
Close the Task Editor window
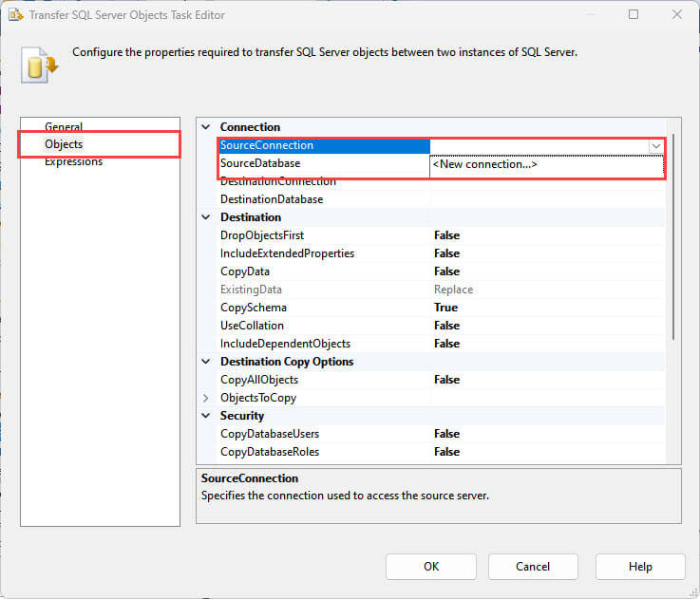676,15
